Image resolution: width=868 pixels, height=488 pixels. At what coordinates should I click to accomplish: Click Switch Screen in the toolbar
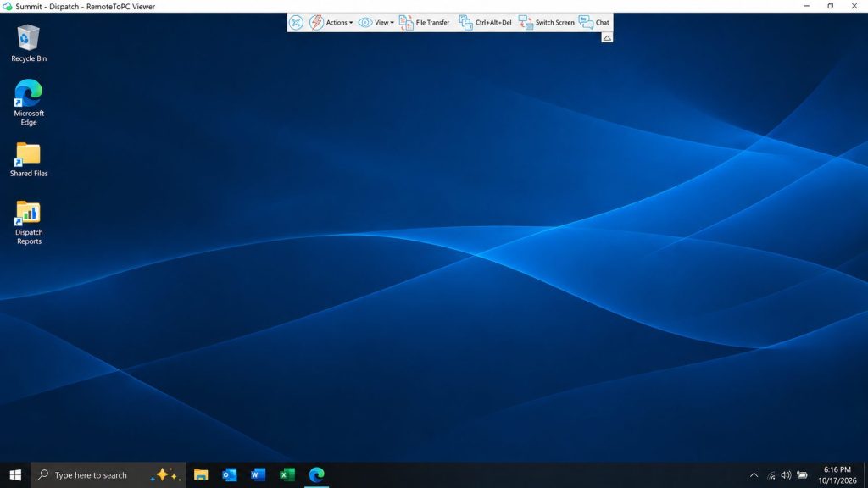tap(547, 23)
